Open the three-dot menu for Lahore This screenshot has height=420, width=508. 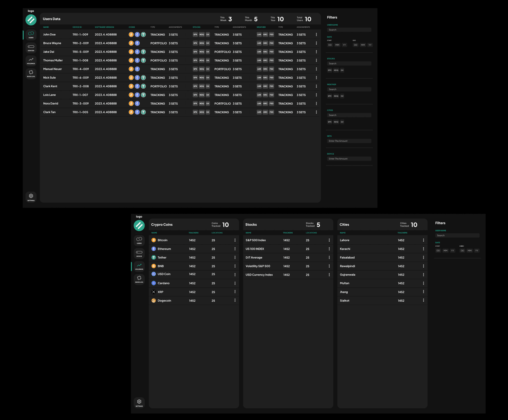click(x=423, y=240)
